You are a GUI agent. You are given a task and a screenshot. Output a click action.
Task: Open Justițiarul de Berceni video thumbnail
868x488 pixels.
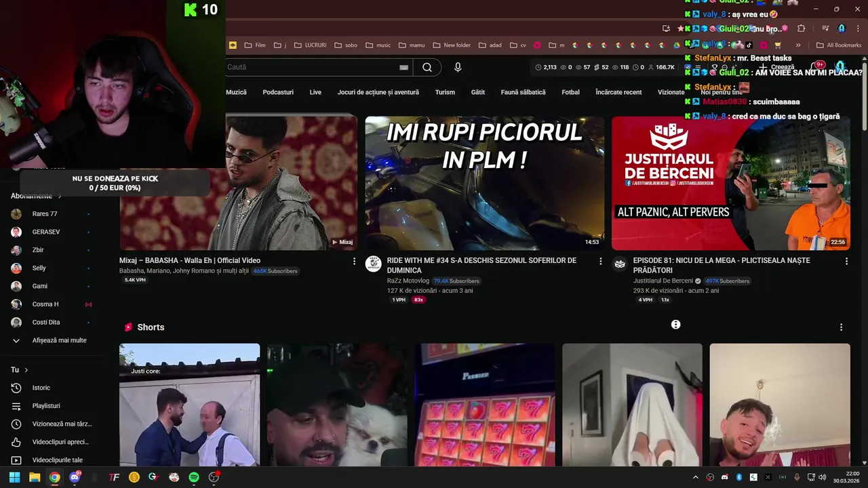click(x=730, y=183)
